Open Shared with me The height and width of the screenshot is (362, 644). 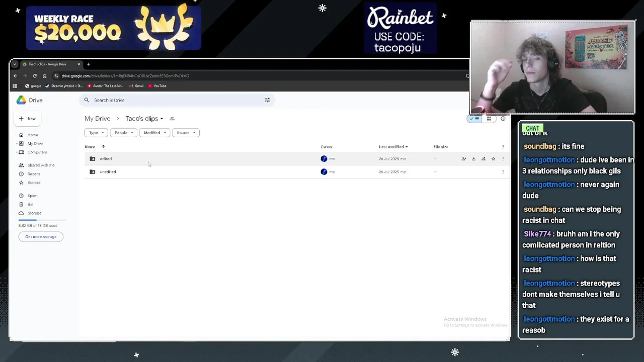41,165
